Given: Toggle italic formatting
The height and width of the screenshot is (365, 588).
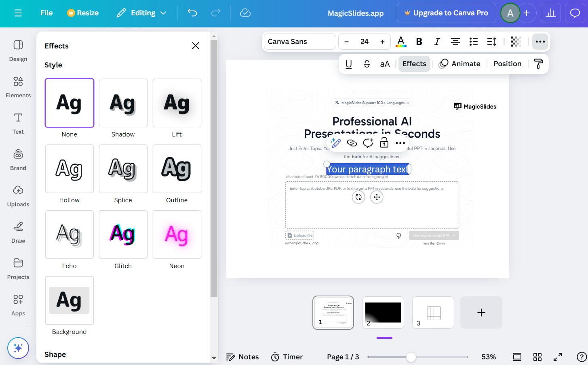Looking at the screenshot, I should [437, 42].
